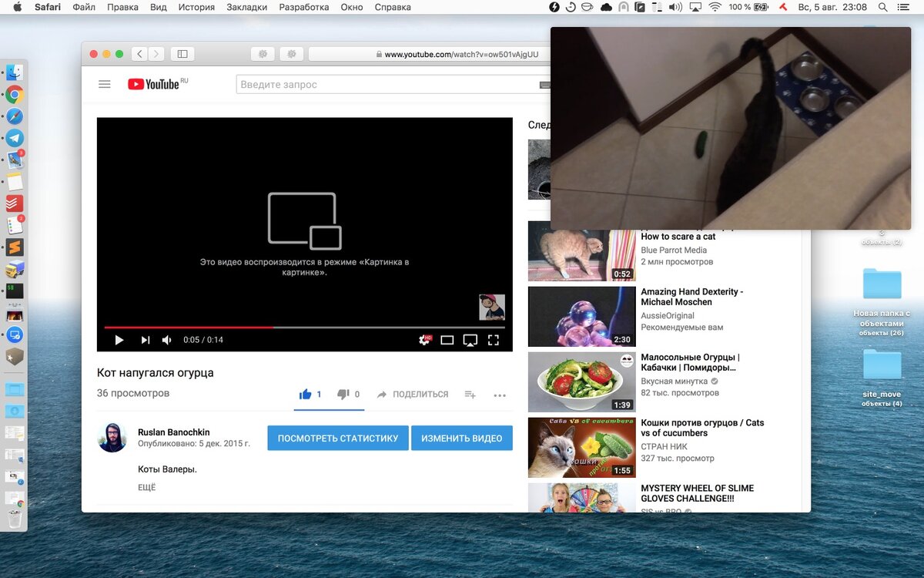Viewport: 924px width, 578px height.
Task: Toggle the Safari sidebar
Action: point(182,54)
